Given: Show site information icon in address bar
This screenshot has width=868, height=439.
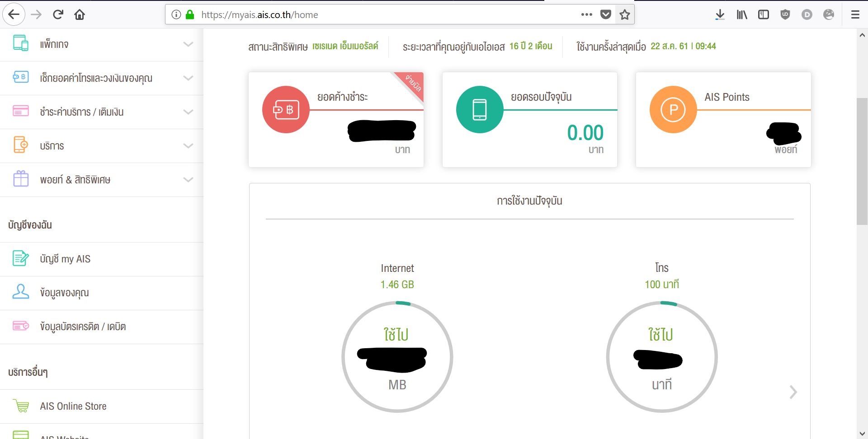Looking at the screenshot, I should [x=176, y=15].
